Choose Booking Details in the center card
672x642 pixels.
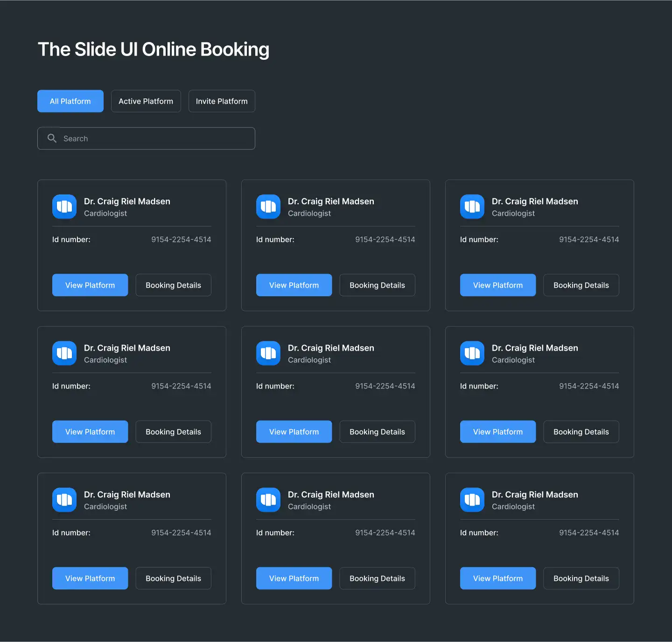pos(378,431)
